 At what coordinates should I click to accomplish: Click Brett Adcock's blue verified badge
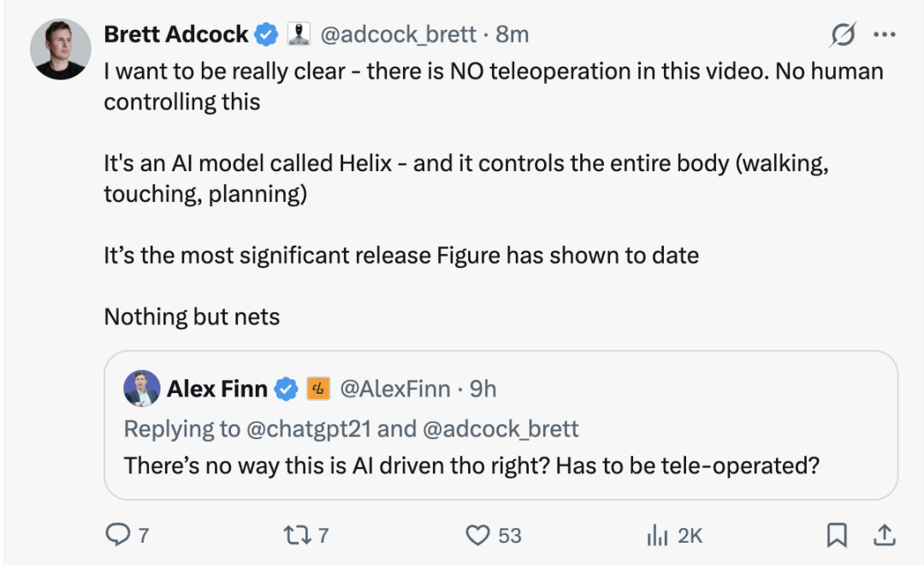[267, 34]
